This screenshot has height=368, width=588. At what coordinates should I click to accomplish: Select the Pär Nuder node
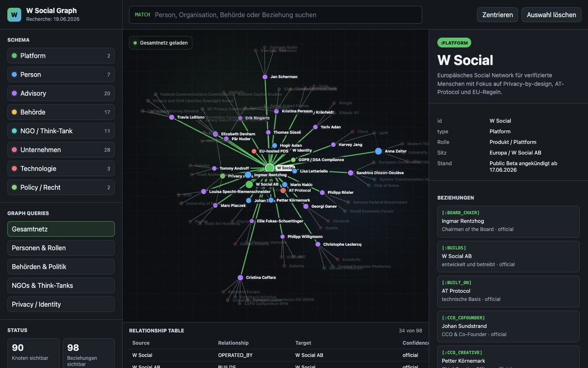coord(226,139)
